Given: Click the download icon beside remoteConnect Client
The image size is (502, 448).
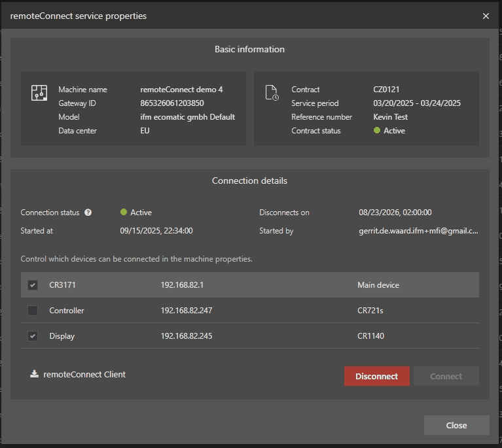Looking at the screenshot, I should point(34,373).
